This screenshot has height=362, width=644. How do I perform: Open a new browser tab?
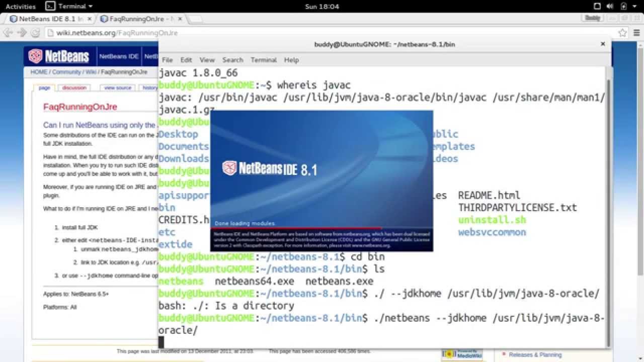[195, 20]
